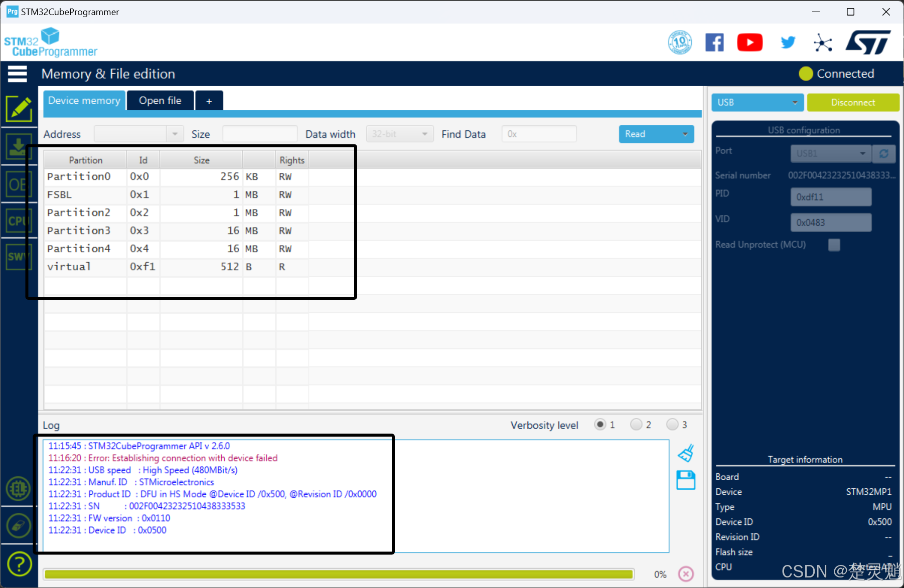
Task: Open the SWV panel icon
Action: click(x=18, y=257)
